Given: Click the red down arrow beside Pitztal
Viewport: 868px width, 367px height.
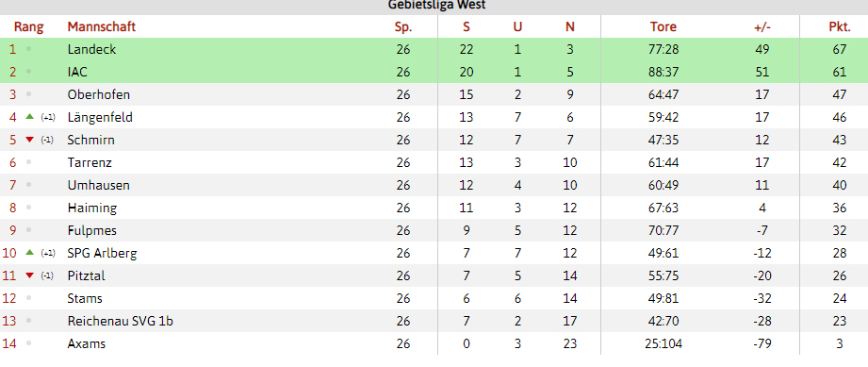Looking at the screenshot, I should (x=30, y=275).
